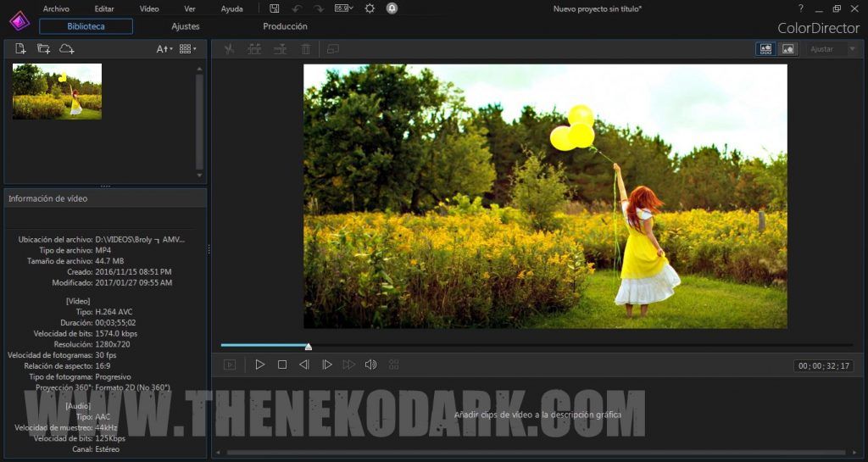Step back to the previous frame

[304, 365]
